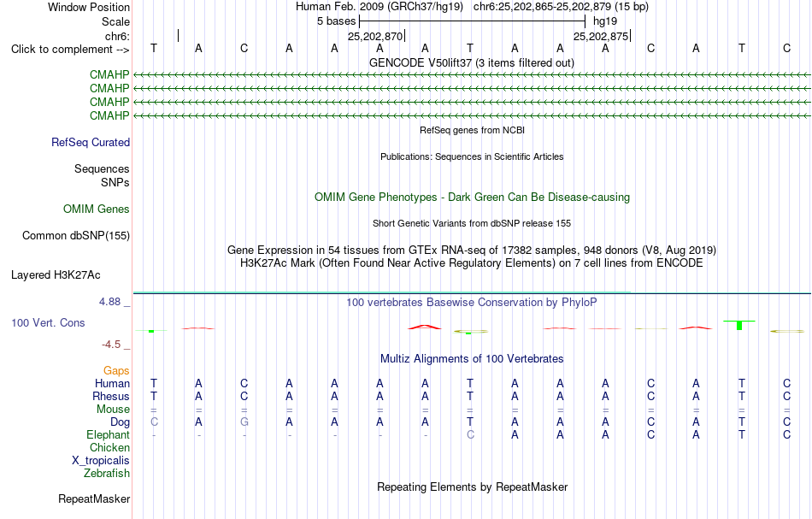
Task: Click the Layered H3K27Ac track label
Action: (56, 275)
